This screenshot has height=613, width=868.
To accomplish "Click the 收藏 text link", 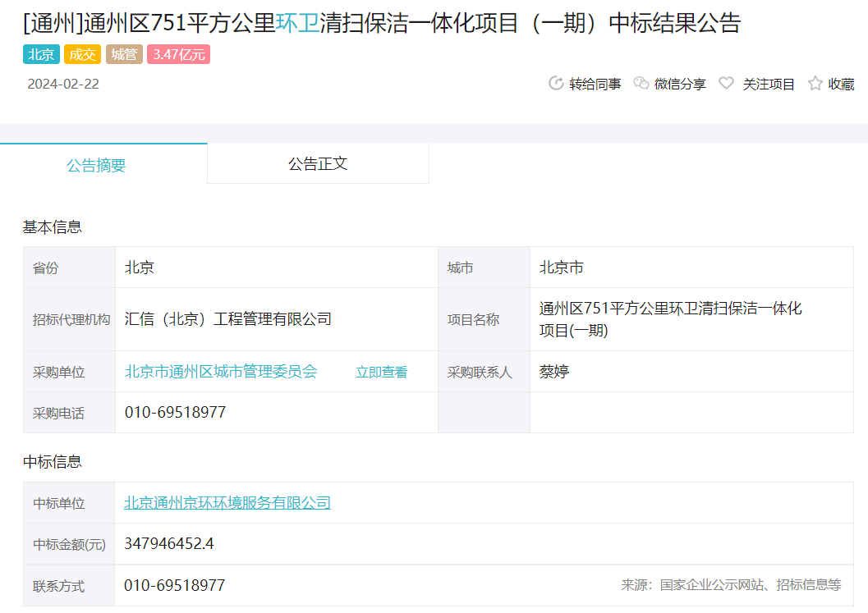I will (842, 84).
